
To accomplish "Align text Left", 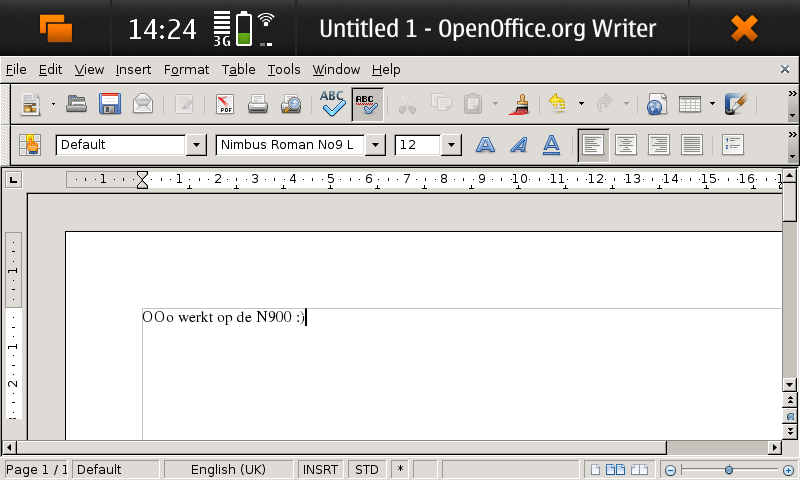I will [593, 145].
